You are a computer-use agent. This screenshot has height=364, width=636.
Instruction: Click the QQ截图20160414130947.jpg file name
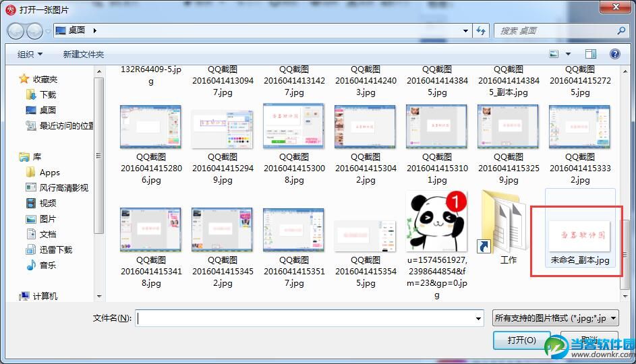coord(223,81)
